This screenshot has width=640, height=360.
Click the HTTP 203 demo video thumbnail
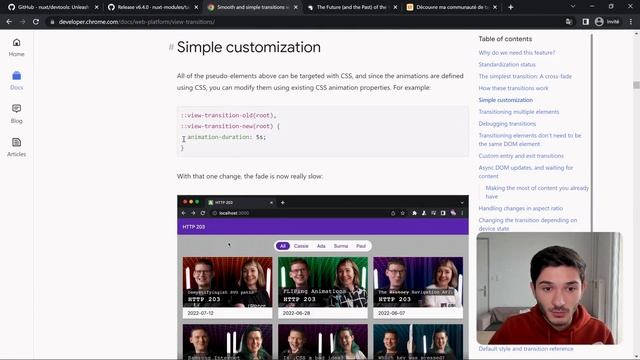click(322, 277)
